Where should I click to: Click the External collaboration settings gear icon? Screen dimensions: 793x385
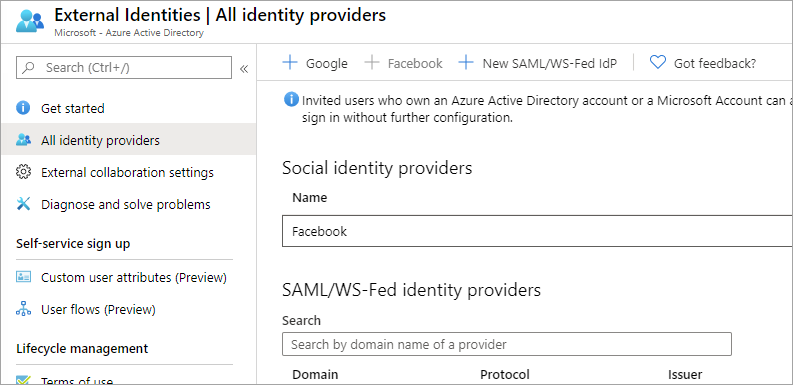tap(23, 172)
